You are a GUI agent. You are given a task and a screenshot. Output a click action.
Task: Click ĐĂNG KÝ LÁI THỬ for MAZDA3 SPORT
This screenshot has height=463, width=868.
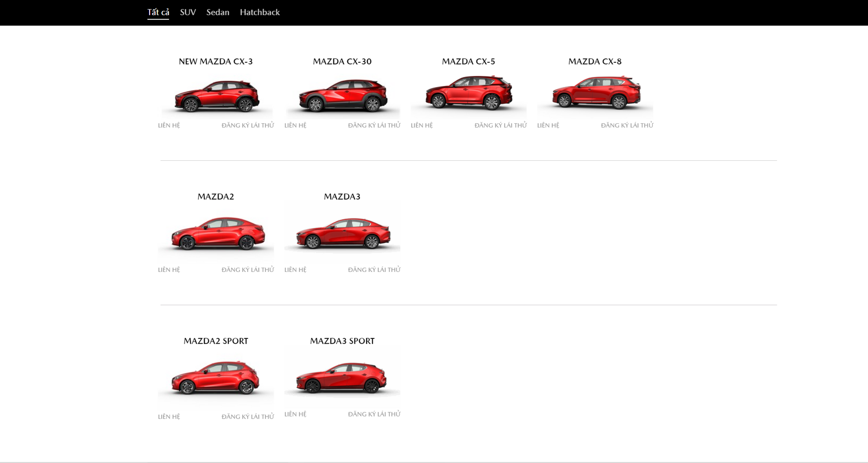[x=374, y=413]
